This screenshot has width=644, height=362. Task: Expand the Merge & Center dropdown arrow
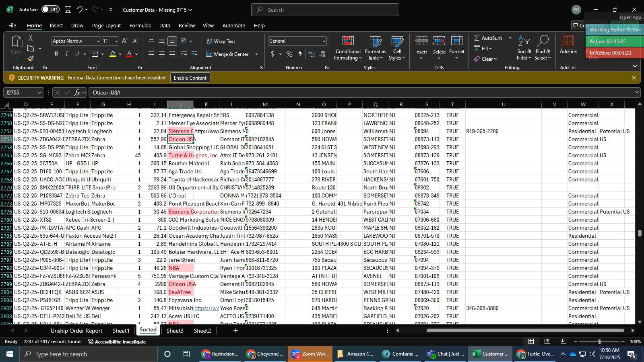pyautogui.click(x=256, y=54)
